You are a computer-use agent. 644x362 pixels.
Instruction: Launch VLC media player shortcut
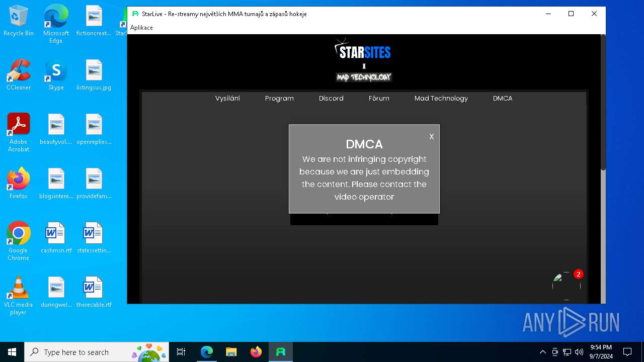tap(19, 296)
